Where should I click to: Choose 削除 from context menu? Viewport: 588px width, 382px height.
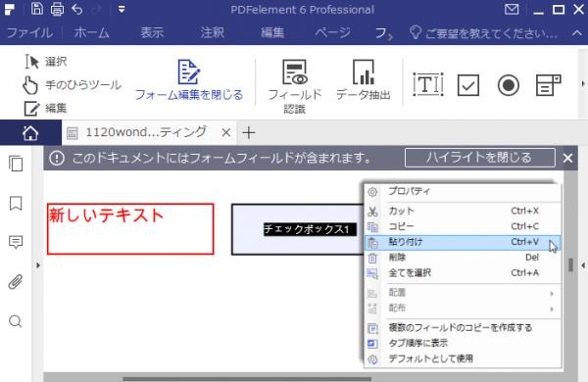(463, 258)
